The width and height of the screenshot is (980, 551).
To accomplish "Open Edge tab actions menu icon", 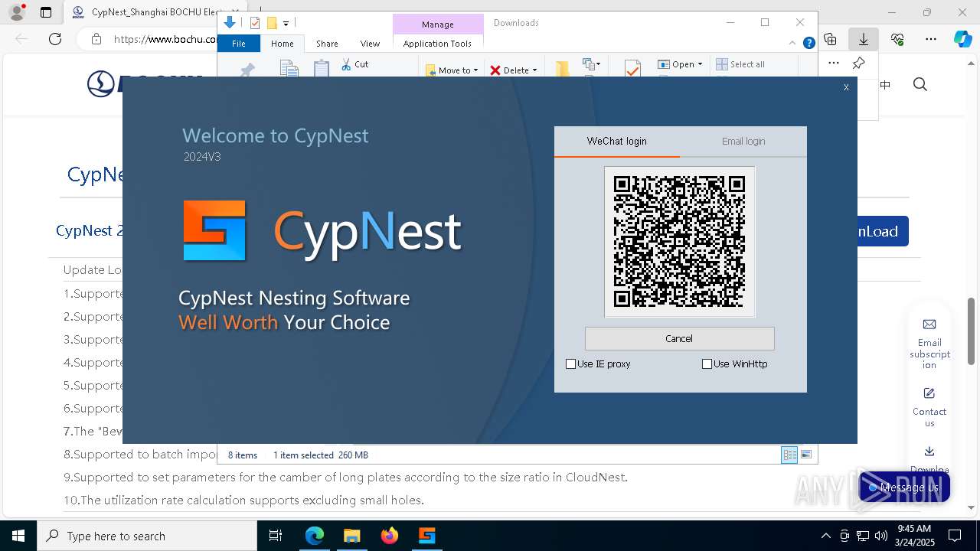I will point(46,12).
